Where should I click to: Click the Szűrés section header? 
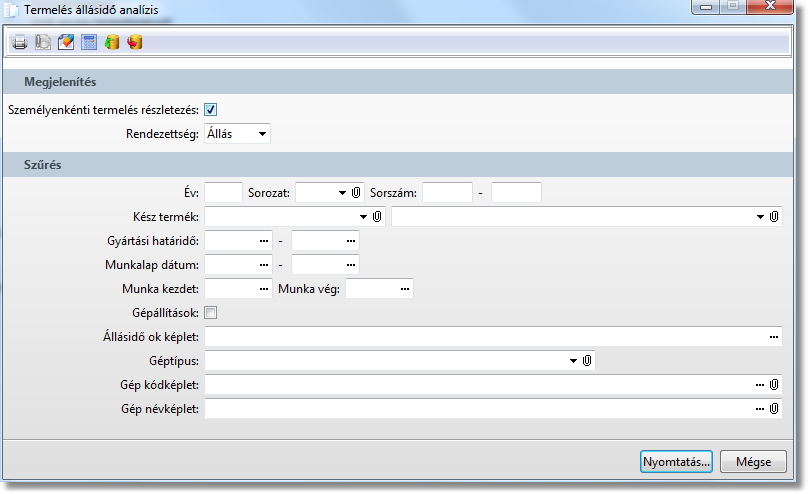pos(398,165)
